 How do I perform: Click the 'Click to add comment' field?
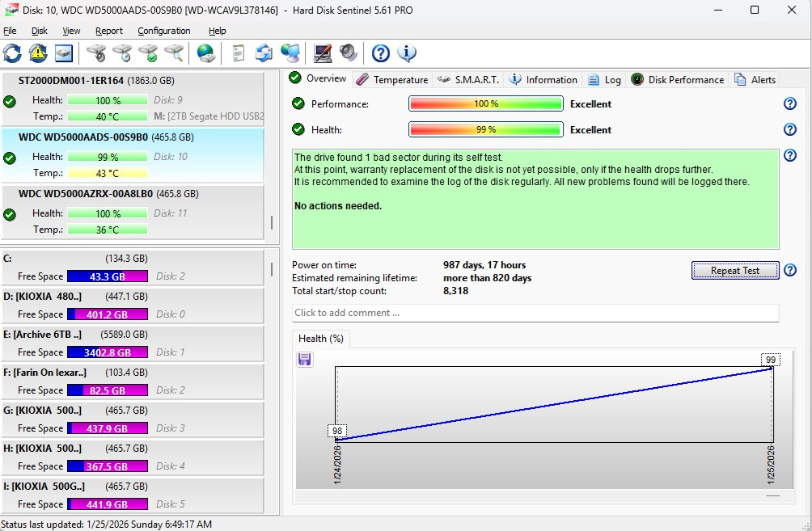[535, 313]
